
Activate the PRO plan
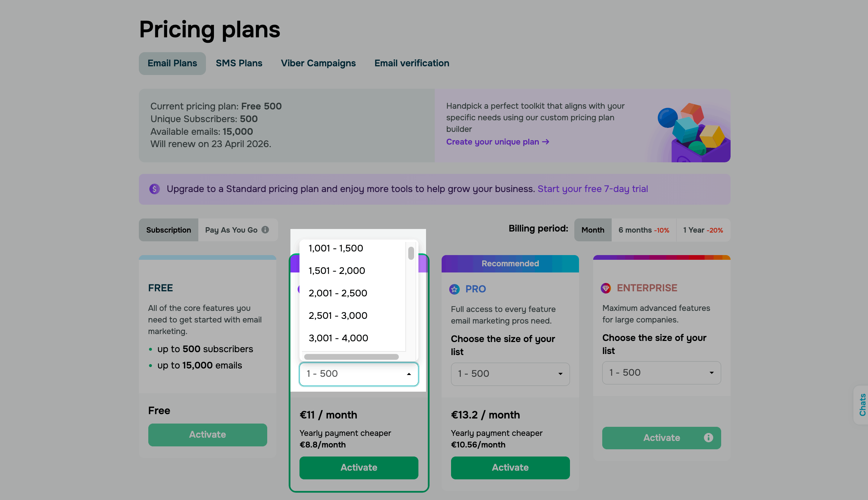point(510,468)
